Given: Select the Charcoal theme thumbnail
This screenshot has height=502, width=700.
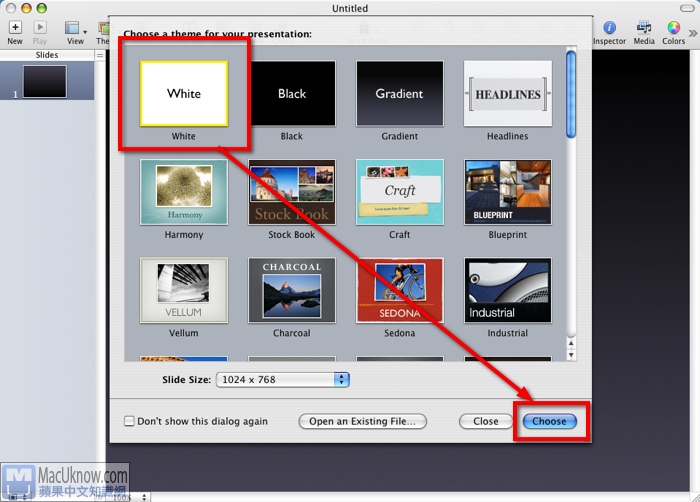Looking at the screenshot, I should [292, 290].
